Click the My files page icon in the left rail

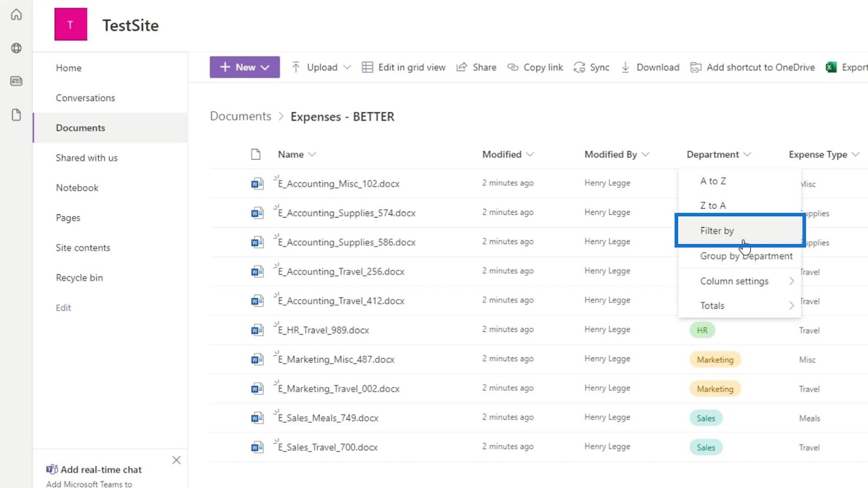pos(16,115)
